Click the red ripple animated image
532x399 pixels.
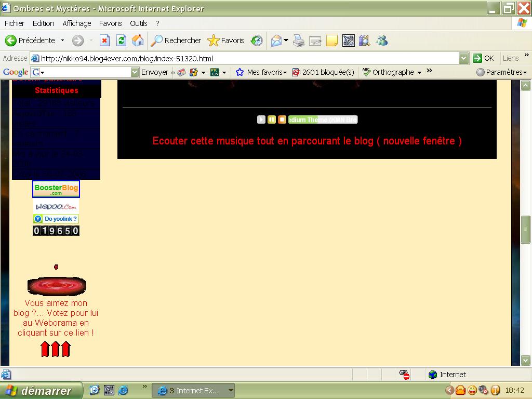tap(57, 286)
